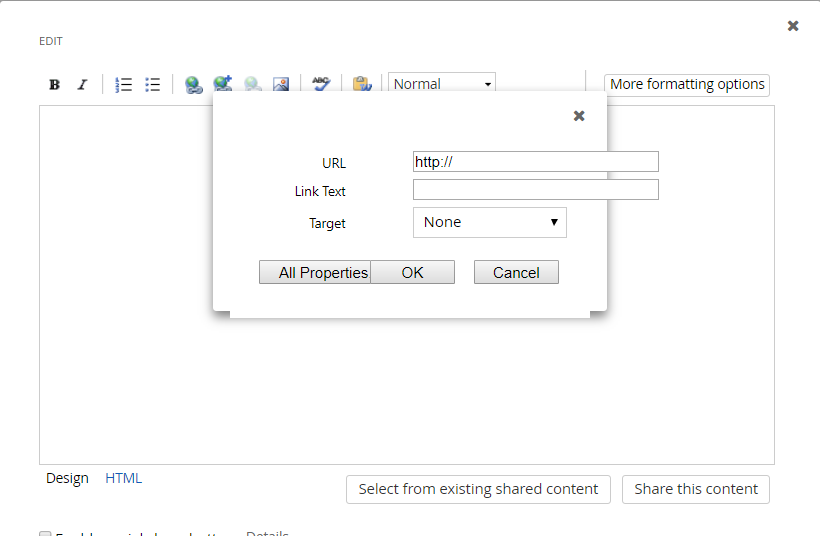Image resolution: width=820 pixels, height=536 pixels.
Task: Use the Paste from Word icon
Action: pos(362,84)
